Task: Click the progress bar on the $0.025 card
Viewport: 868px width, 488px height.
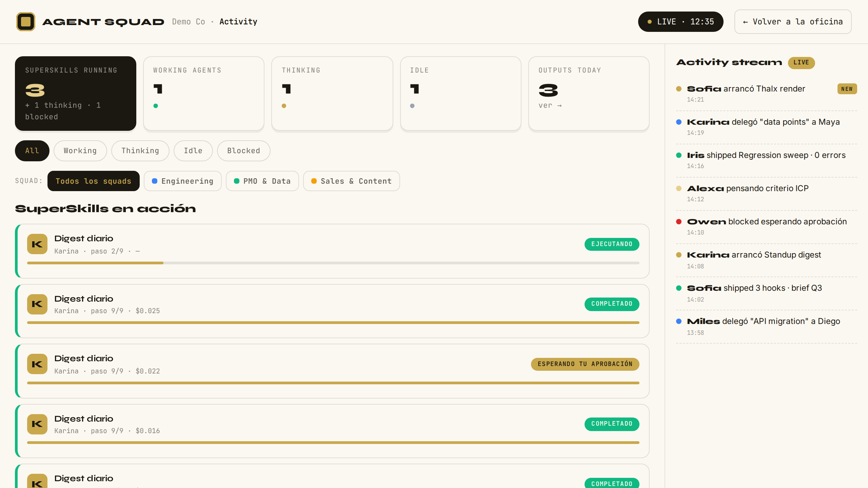Action: click(x=333, y=323)
